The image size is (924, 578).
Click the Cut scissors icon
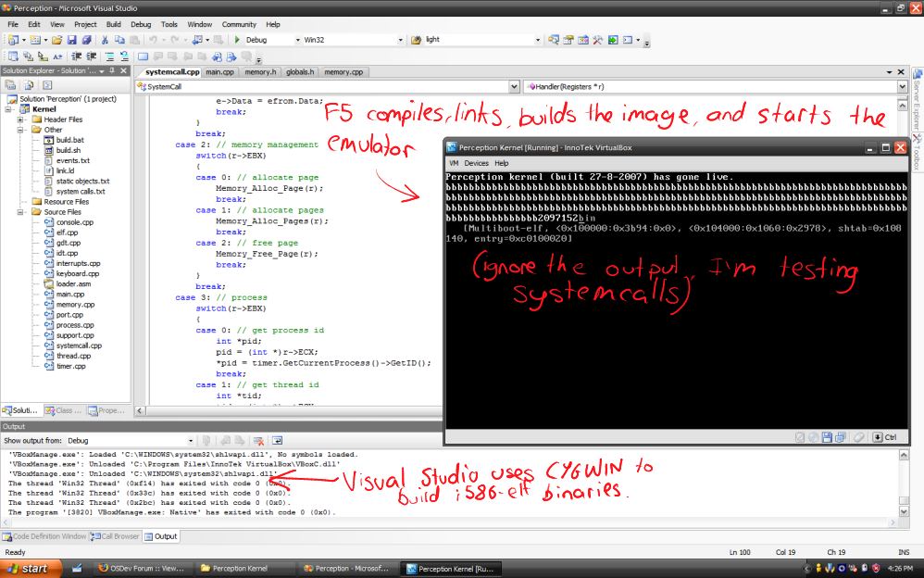pyautogui.click(x=105, y=40)
